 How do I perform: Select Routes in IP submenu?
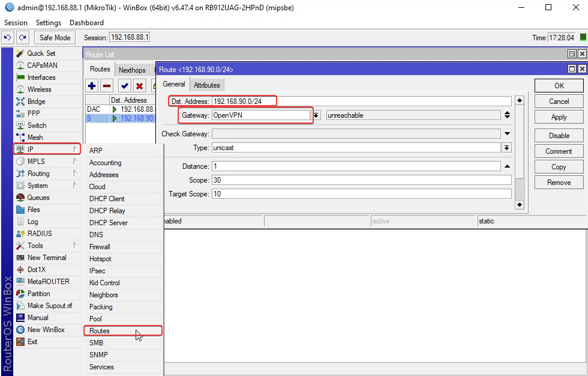123,330
